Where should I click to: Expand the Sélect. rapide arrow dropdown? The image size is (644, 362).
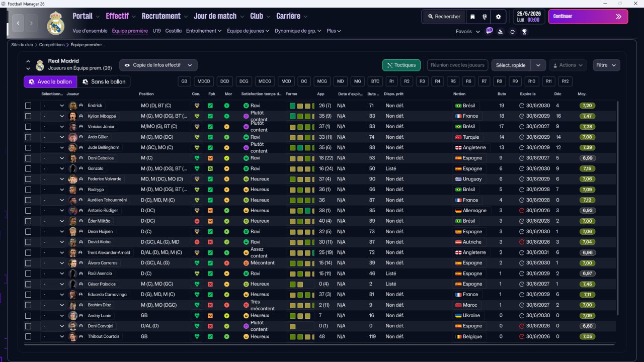[538, 65]
